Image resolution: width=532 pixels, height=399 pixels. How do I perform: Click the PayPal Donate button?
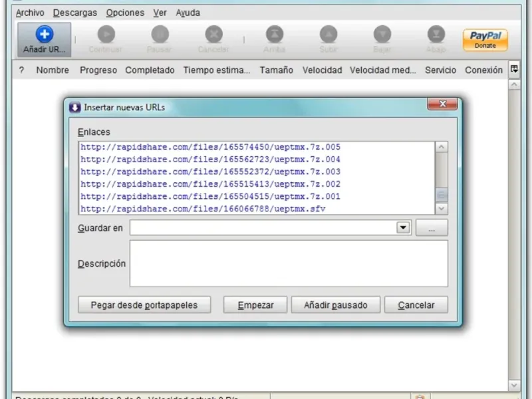[x=485, y=40]
